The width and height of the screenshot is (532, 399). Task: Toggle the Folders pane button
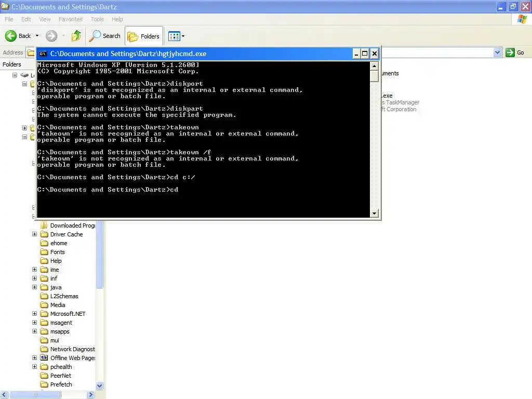144,36
